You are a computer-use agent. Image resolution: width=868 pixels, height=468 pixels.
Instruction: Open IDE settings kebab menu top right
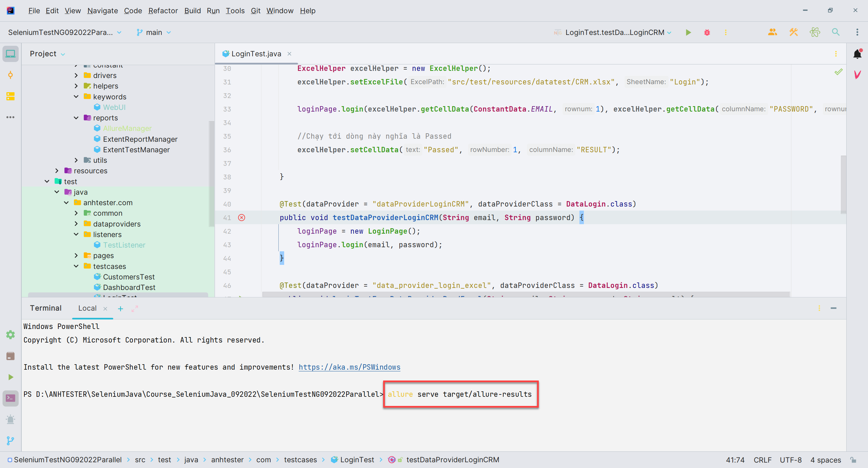point(857,32)
